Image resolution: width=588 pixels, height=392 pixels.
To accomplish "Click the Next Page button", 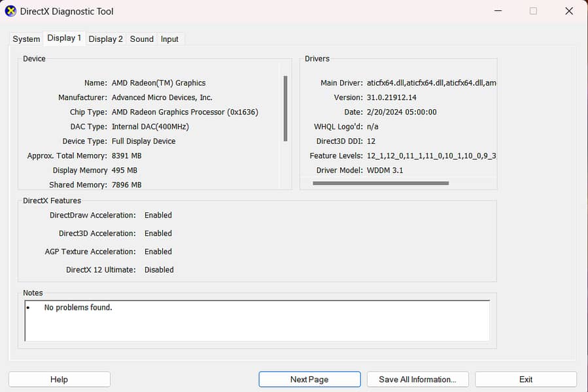I will 309,380.
